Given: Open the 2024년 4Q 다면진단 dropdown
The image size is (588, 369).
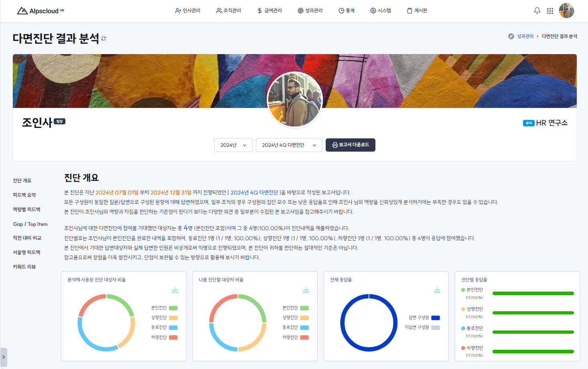Looking at the screenshot, I should pyautogui.click(x=289, y=145).
